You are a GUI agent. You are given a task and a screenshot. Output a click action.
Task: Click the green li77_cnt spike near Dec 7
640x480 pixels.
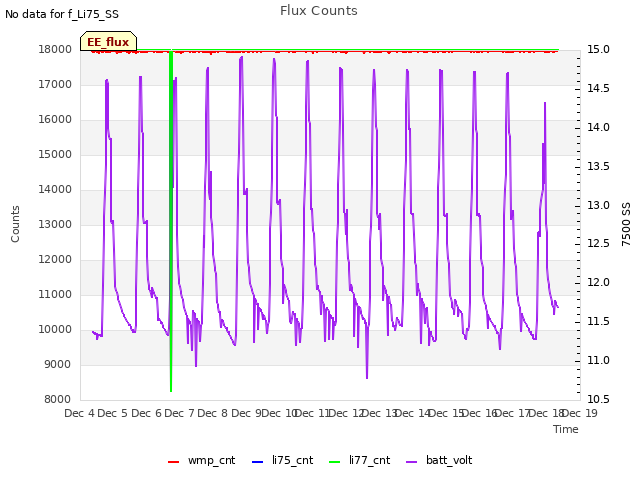pos(171,220)
